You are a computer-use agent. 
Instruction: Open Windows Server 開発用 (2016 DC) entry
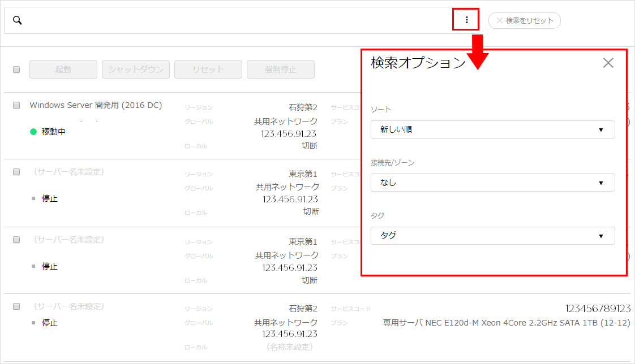[96, 105]
